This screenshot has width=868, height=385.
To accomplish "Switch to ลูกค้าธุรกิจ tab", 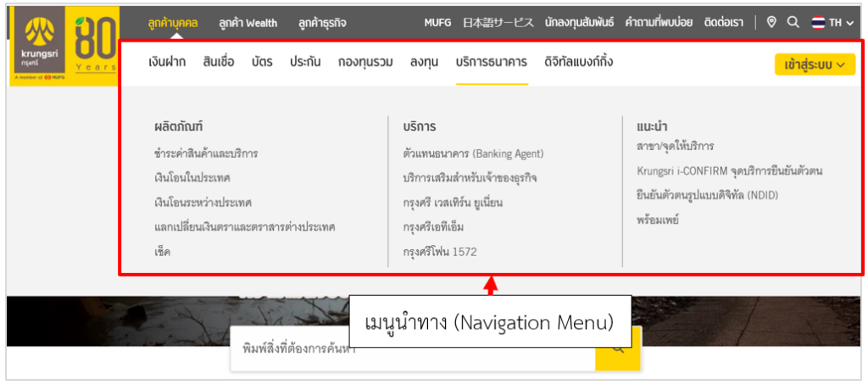I will [x=321, y=23].
